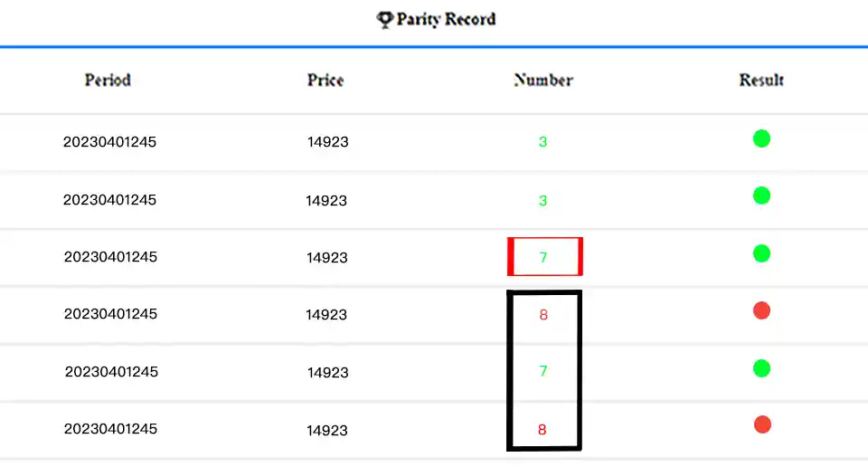Viewport: 868px width, 467px height.
Task: Click green result dot beside red-boxed 7
Action: (x=761, y=253)
